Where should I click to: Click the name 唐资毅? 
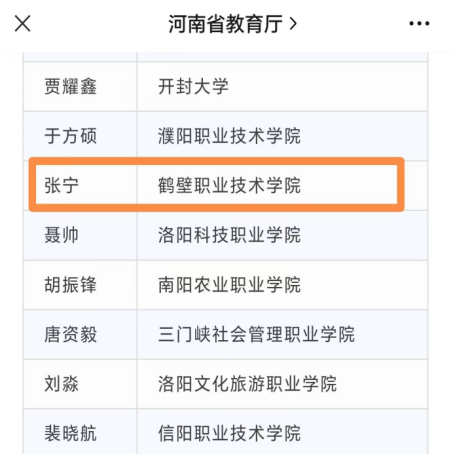point(70,334)
